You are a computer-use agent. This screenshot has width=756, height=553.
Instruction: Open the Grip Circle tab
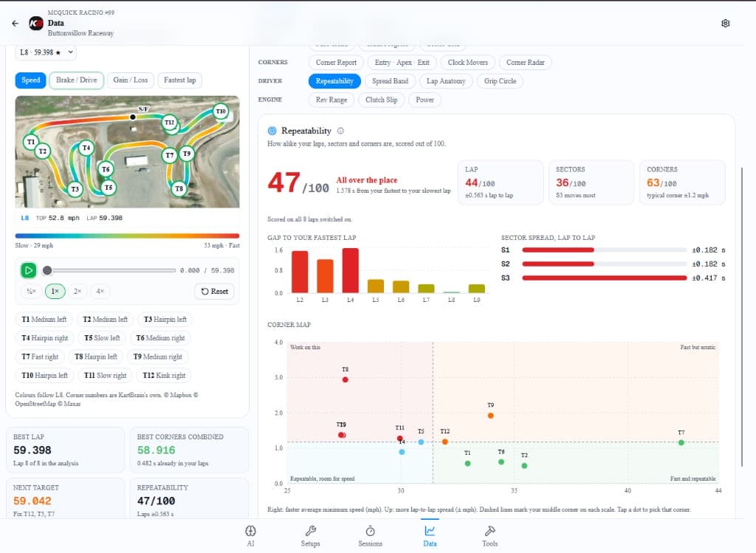(x=500, y=81)
